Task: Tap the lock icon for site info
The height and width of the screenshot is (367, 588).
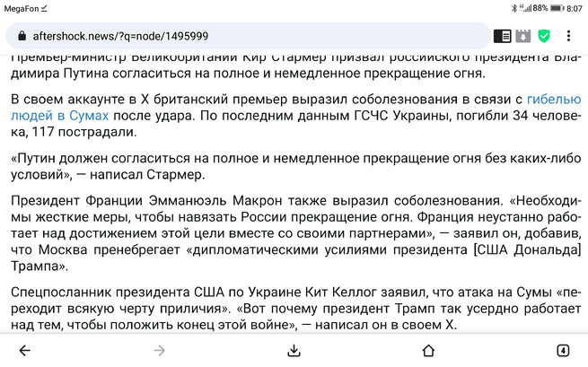Action: [x=22, y=36]
